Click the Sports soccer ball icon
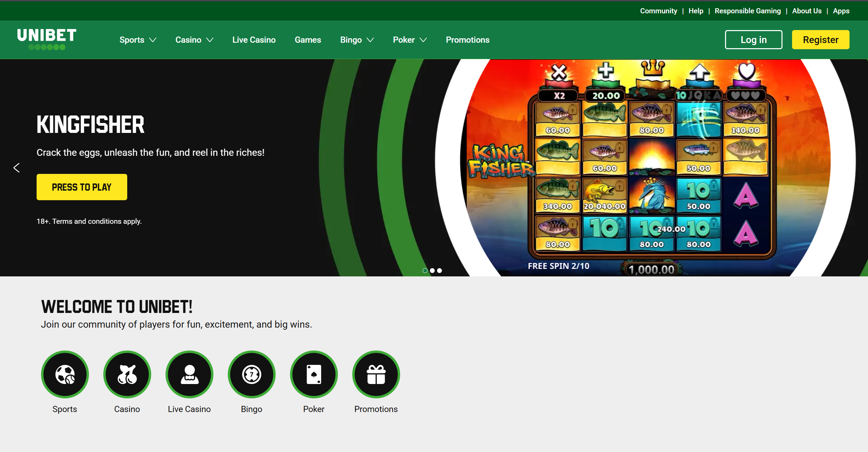The image size is (868, 452). click(x=65, y=374)
